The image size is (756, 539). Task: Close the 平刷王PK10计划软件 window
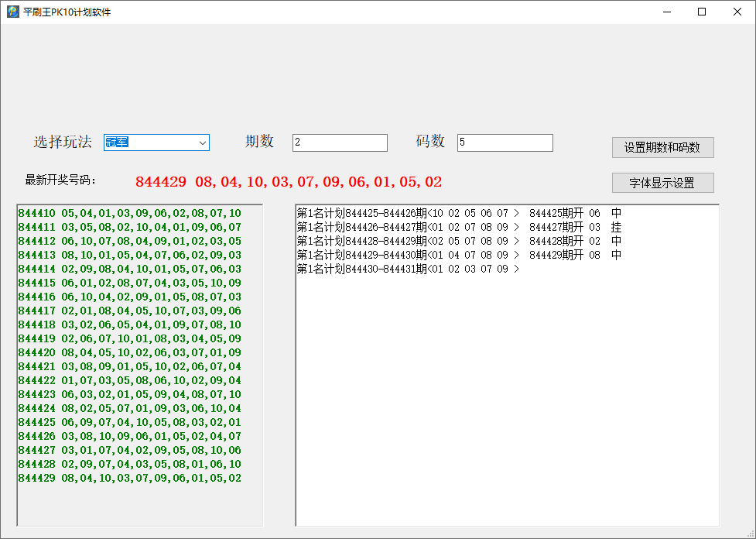click(x=737, y=12)
